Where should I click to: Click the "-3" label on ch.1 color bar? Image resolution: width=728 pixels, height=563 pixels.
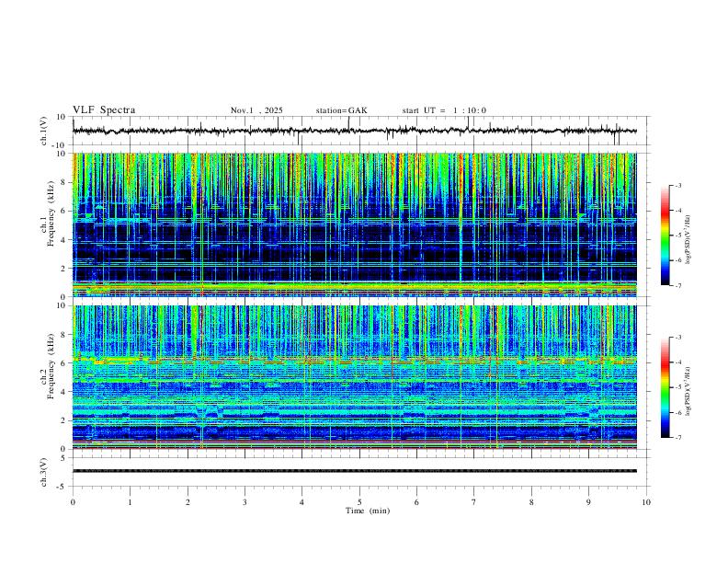tap(677, 185)
